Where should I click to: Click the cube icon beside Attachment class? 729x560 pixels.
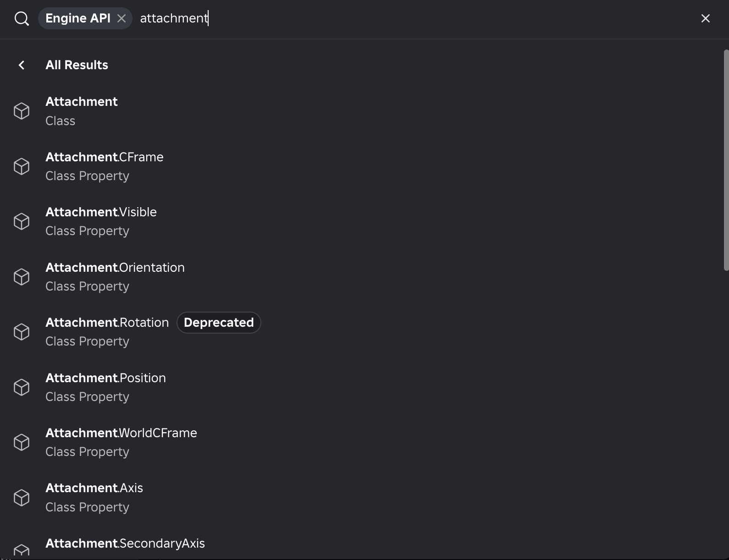pos(22,111)
